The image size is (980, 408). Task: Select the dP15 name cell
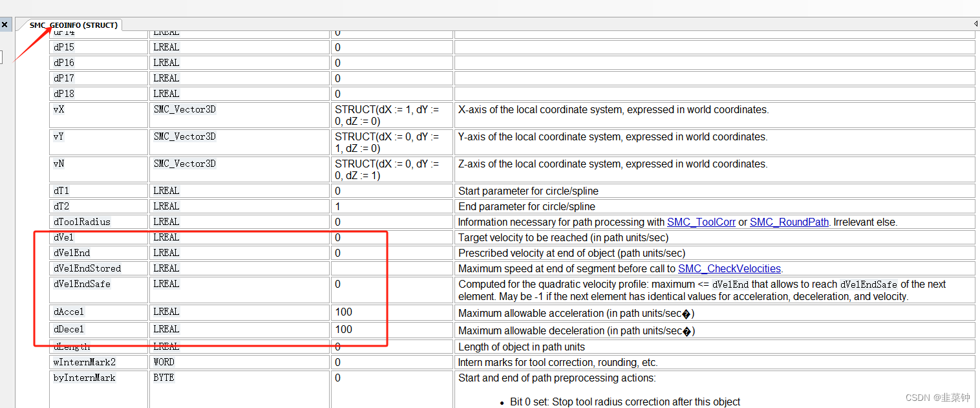pos(99,47)
